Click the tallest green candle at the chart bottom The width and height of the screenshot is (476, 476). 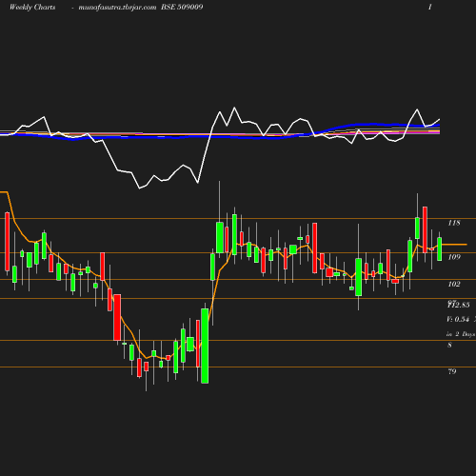pyautogui.click(x=205, y=346)
